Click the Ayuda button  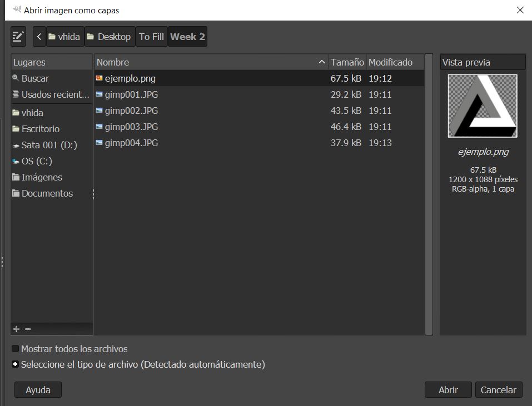pyautogui.click(x=38, y=390)
